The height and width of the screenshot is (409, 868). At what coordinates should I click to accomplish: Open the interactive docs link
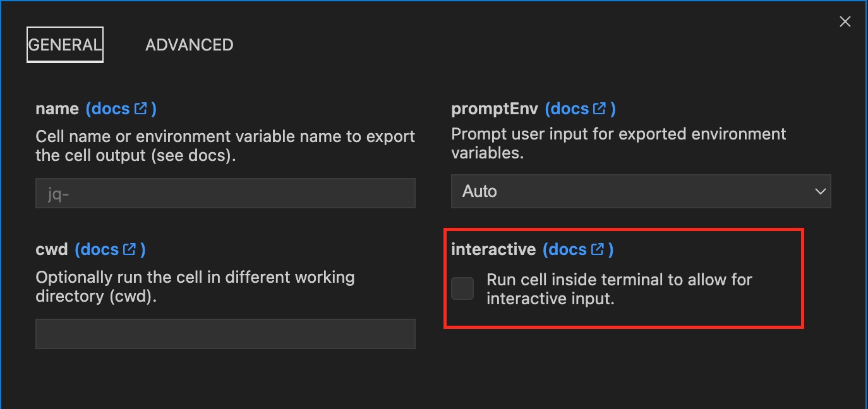click(568, 249)
